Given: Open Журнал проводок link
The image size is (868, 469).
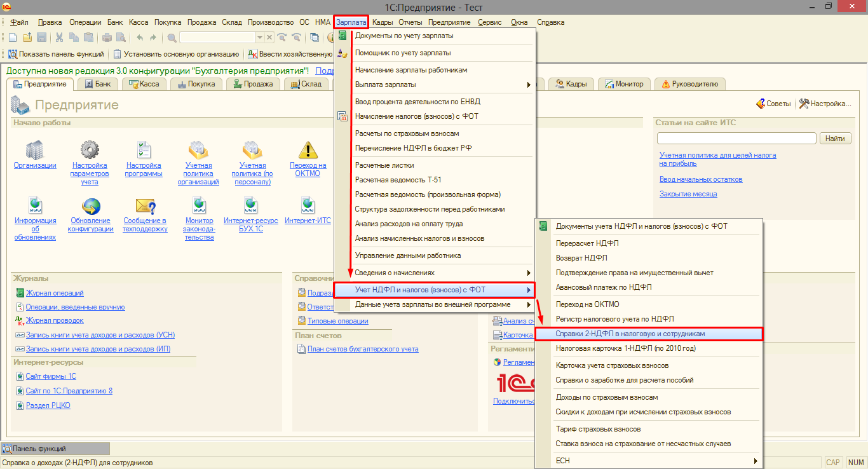Looking at the screenshot, I should point(55,321).
